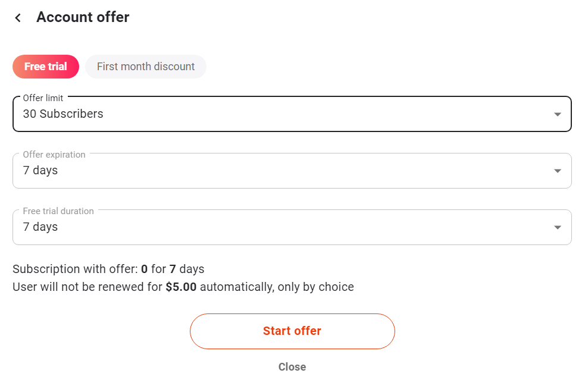Click the Offer limit dropdown arrow
585x392 pixels.
tap(557, 114)
